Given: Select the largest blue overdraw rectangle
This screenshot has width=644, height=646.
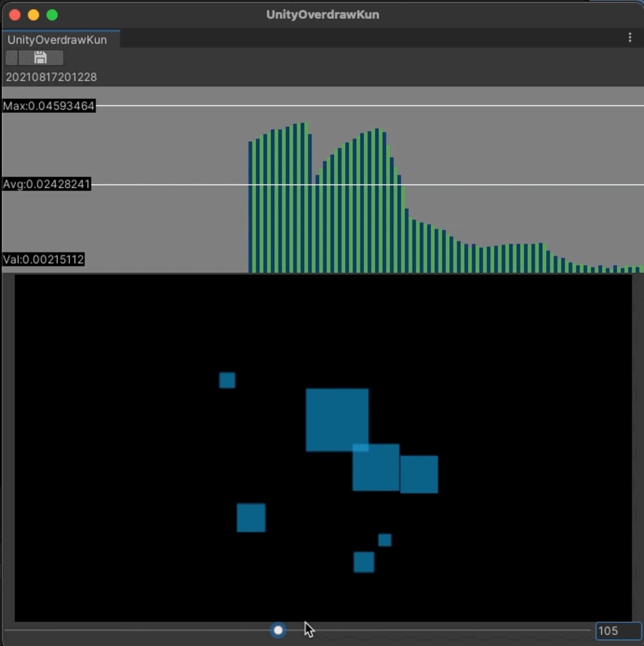Looking at the screenshot, I should (x=338, y=420).
